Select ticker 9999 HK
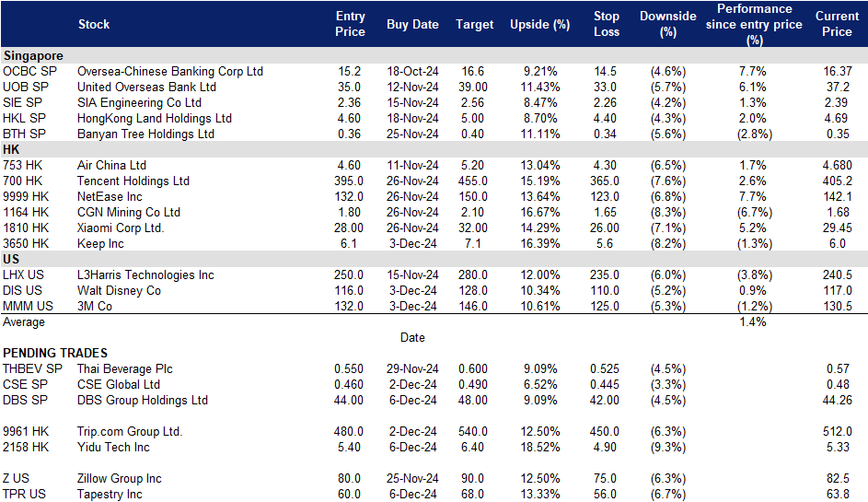This screenshot has height=502, width=868. (26, 197)
